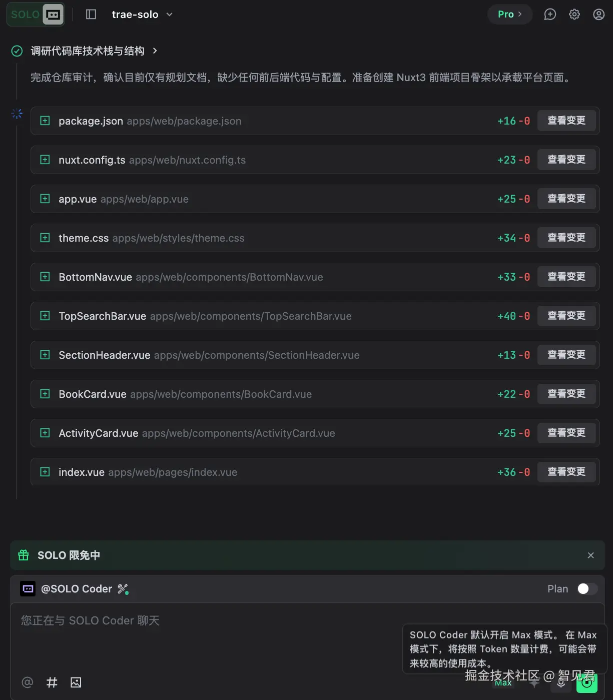Viewport: 613px width, 700px height.
Task: Click the @ mention icon
Action: tap(28, 682)
